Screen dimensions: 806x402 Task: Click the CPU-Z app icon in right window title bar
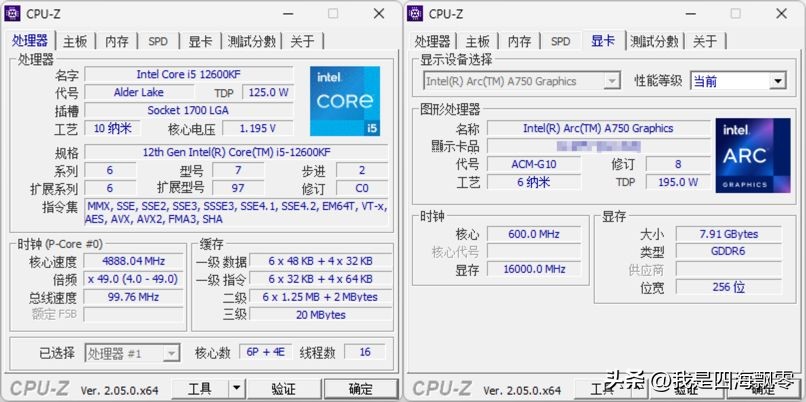point(415,14)
